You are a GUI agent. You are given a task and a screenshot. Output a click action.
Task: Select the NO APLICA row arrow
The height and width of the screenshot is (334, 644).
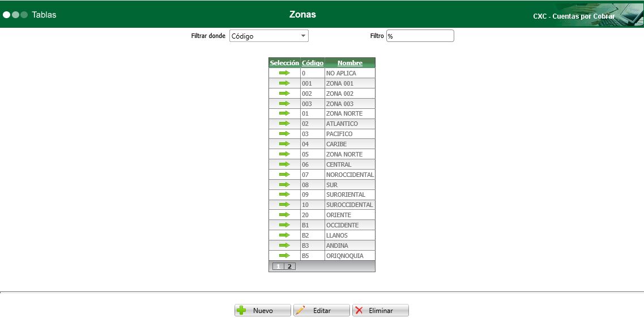point(284,73)
